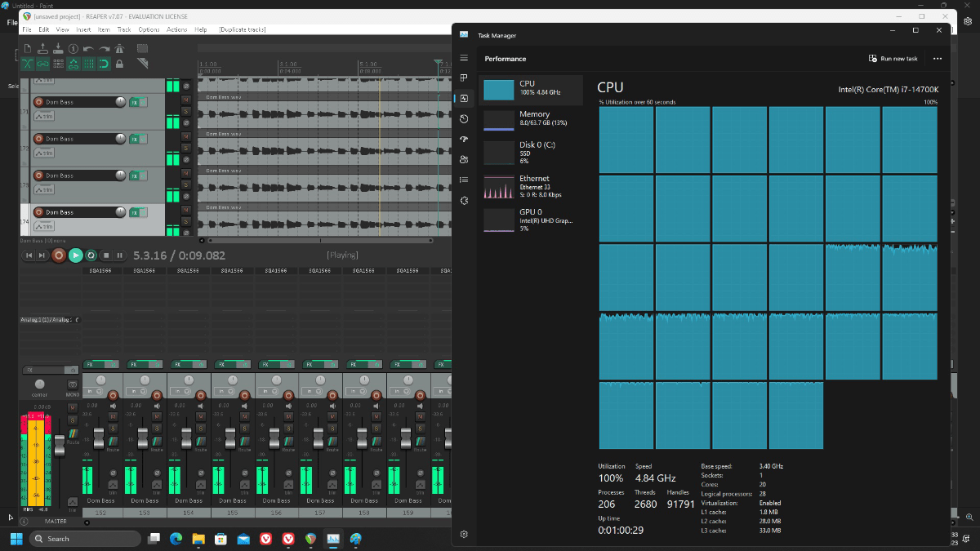Enable the item grouping toolbar icon
This screenshot has height=551, width=980.
(x=43, y=63)
